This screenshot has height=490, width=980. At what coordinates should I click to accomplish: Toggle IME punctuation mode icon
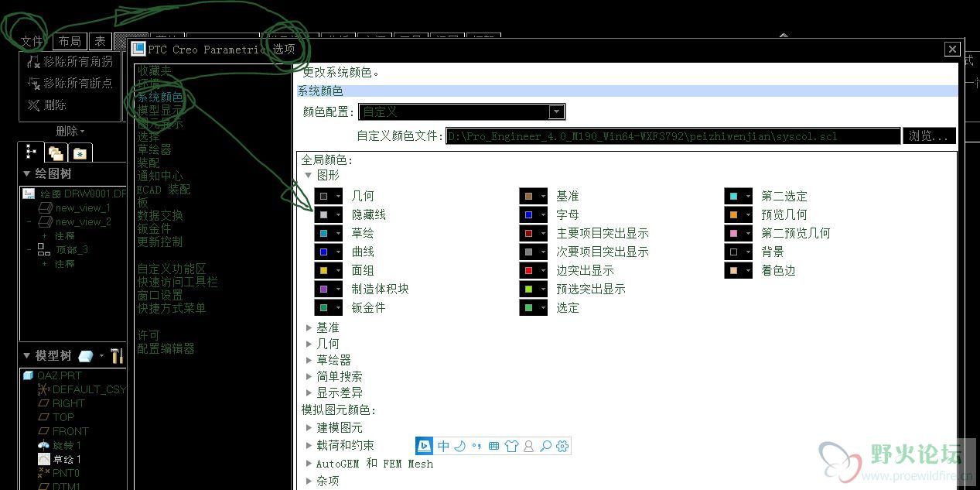point(476,446)
